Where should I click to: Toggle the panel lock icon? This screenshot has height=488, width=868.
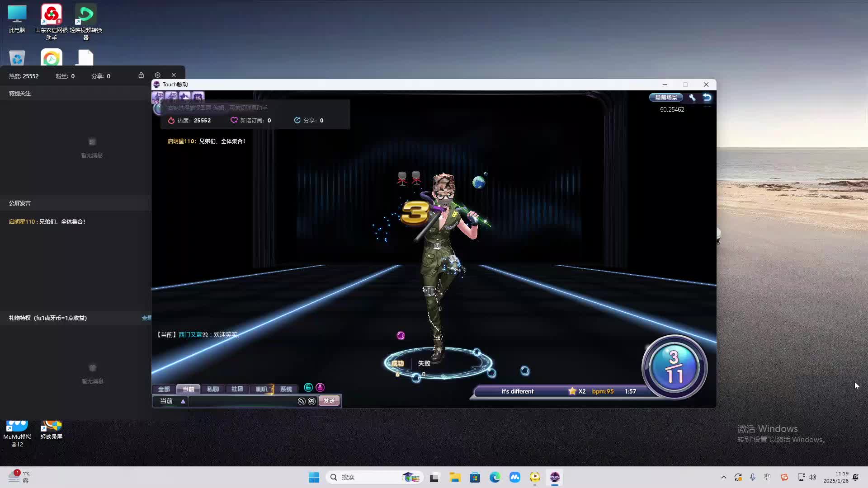click(x=141, y=75)
